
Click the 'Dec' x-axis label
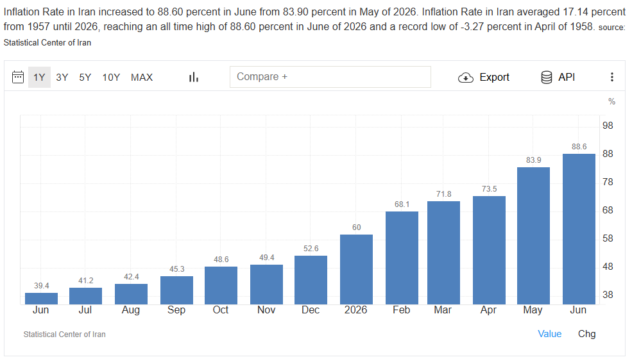tap(311, 310)
